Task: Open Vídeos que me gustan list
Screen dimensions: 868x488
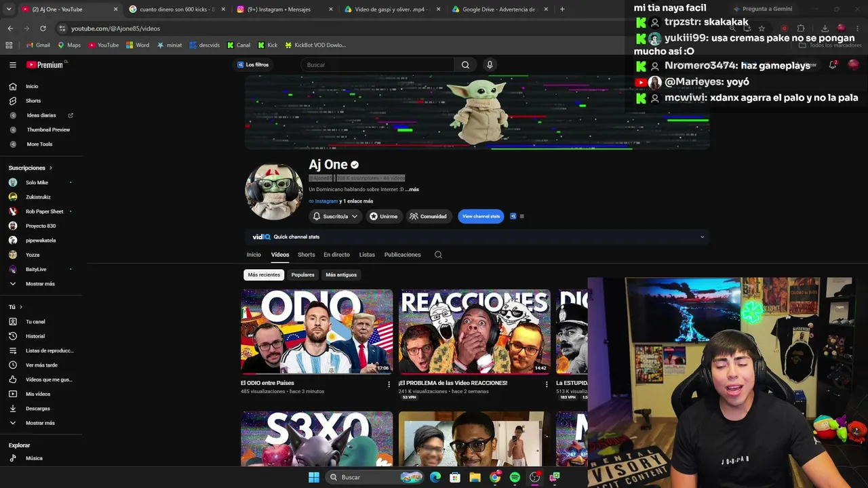Action: pyautogui.click(x=41, y=380)
